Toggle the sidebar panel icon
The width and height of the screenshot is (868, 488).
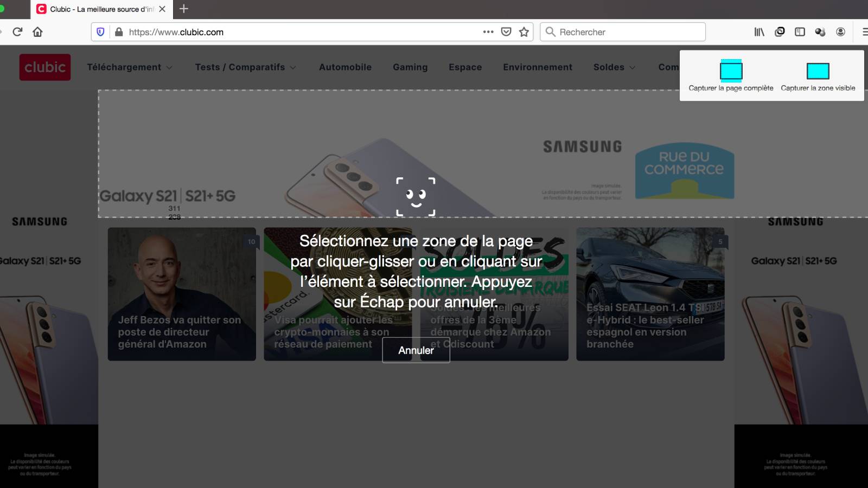[x=800, y=32]
